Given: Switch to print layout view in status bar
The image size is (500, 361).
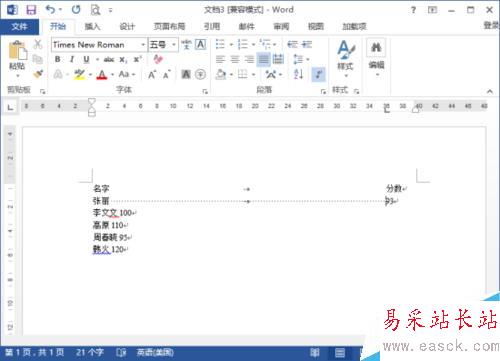Looking at the screenshot, I should [340, 353].
